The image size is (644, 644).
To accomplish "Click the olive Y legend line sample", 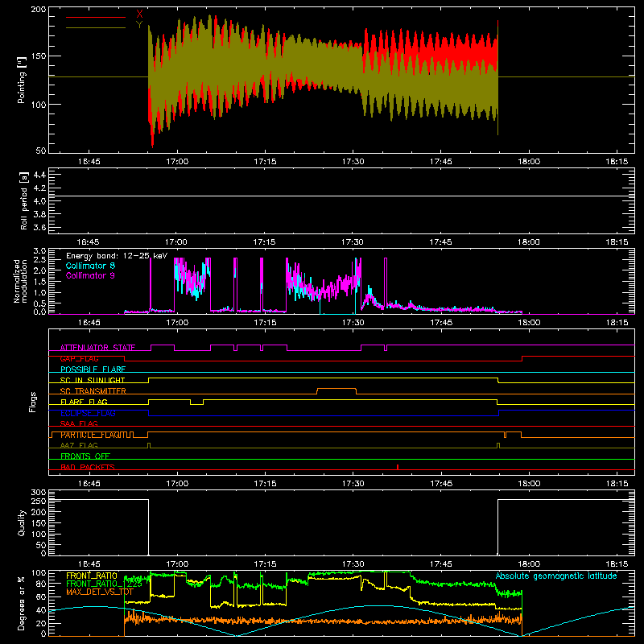I will (x=96, y=27).
